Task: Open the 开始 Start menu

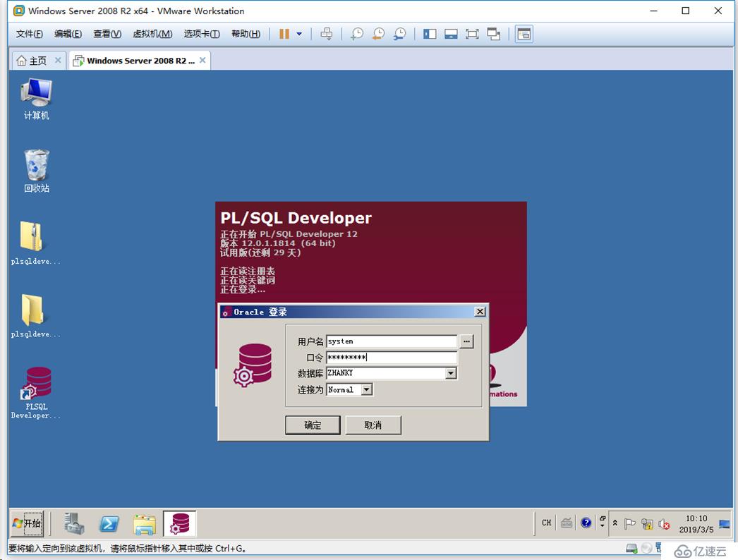Action: tap(27, 523)
